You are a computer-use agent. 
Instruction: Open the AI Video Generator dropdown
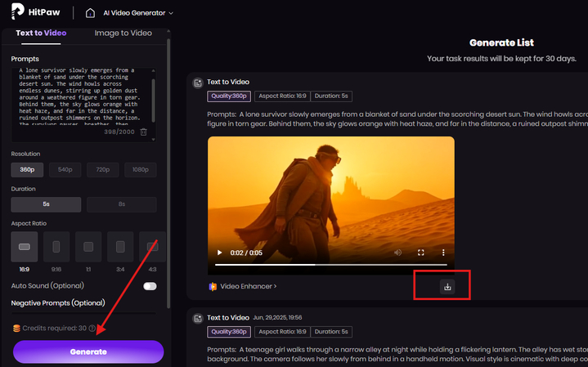pyautogui.click(x=138, y=13)
